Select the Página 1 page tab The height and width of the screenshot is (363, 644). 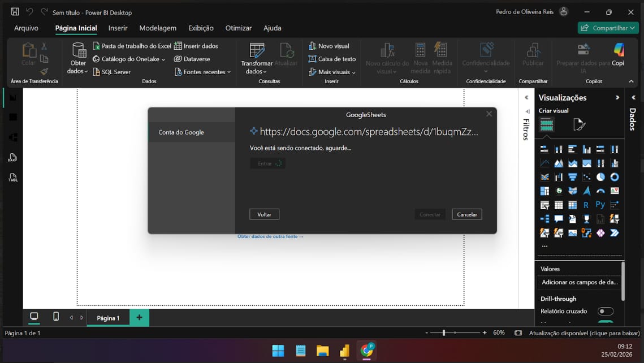coord(108,318)
